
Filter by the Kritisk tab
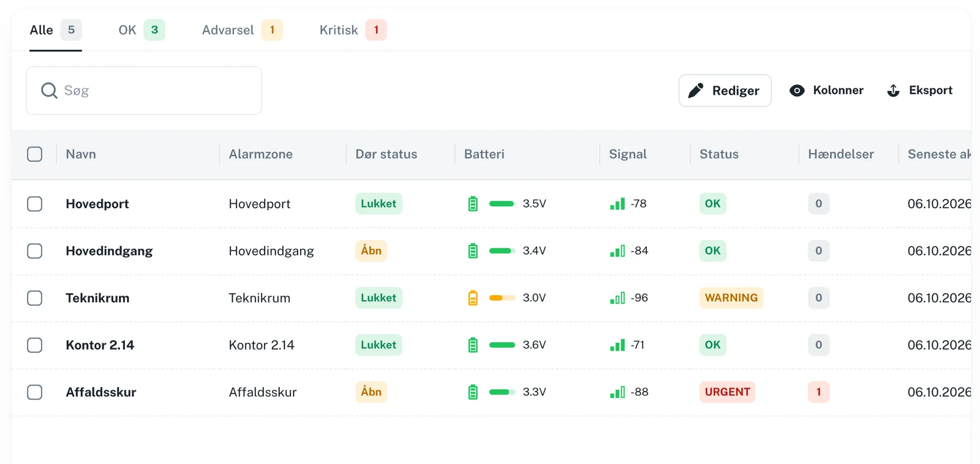coord(353,30)
